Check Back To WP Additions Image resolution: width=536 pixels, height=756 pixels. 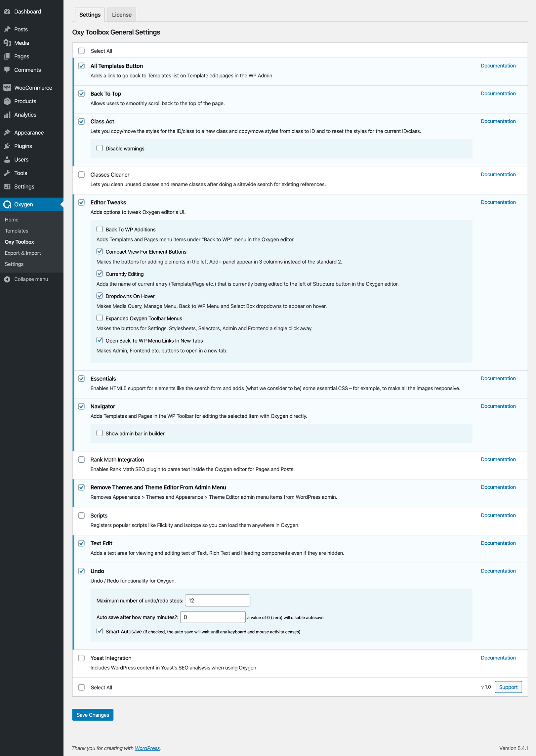[100, 229]
